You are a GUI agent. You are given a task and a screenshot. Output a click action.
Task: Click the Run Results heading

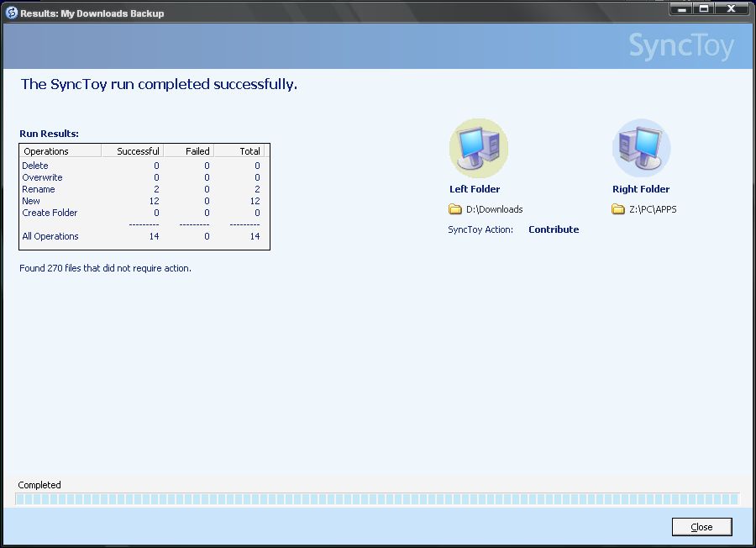tap(49, 134)
